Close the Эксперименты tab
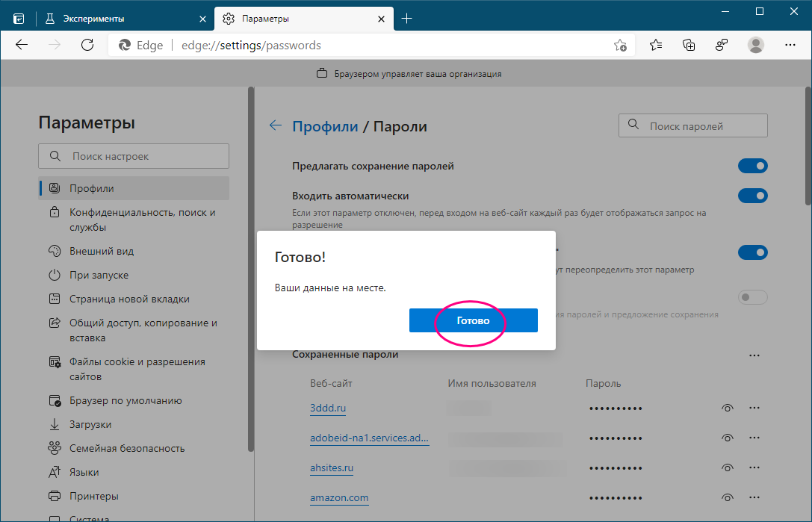Viewport: 812px width, 522px height. (202, 19)
